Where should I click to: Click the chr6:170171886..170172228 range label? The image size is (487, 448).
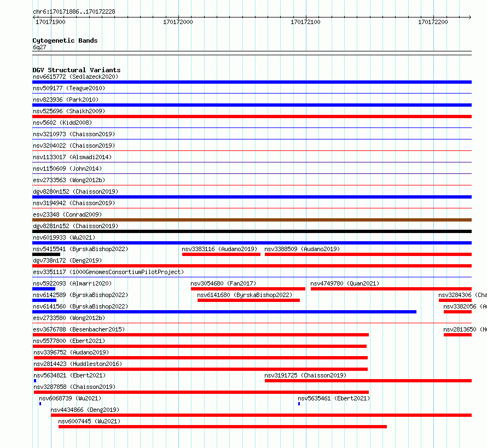click(x=74, y=12)
